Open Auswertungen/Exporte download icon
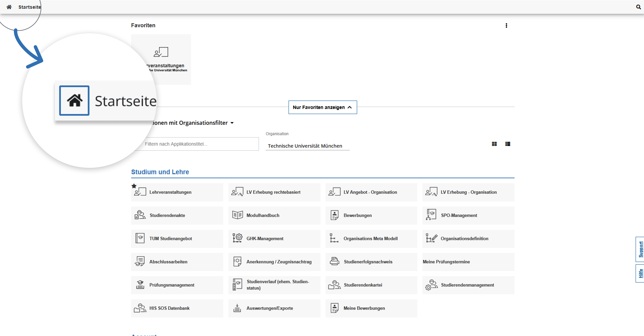 click(x=237, y=308)
